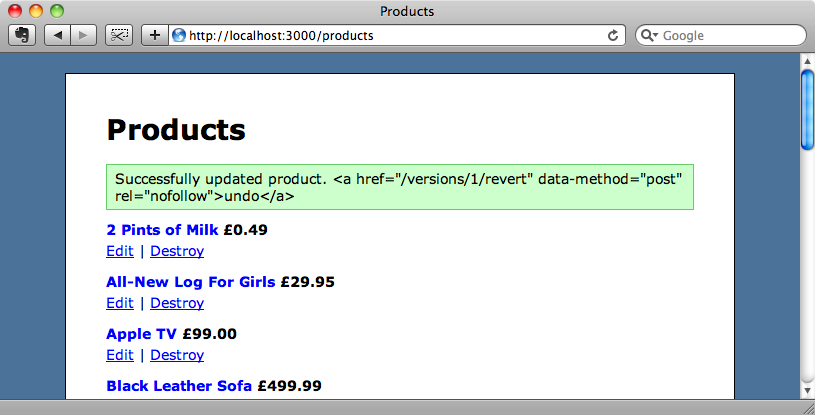Edit the 2 Pints of Milk product
The width and height of the screenshot is (815, 415).
[120, 251]
